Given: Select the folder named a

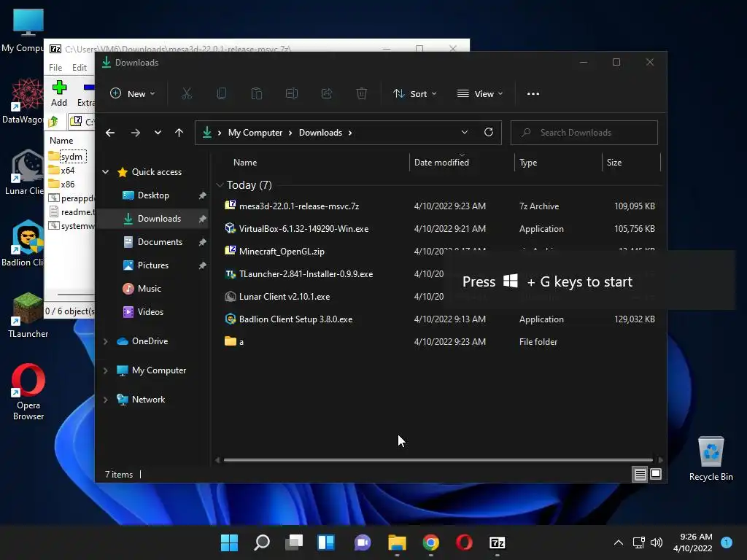Looking at the screenshot, I should click(x=234, y=342).
